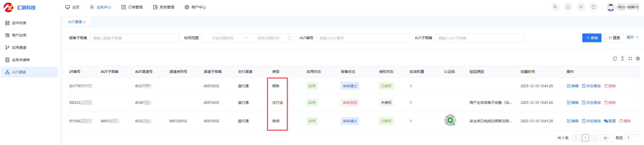Click the 报备状态 column header
Screen dimensions: 644x145
click(348, 72)
